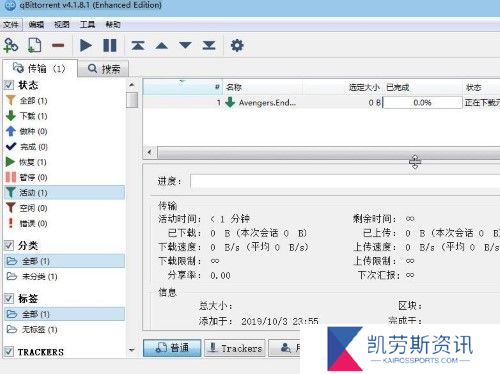Open the 编辑 menu
The height and width of the screenshot is (374, 500).
(x=36, y=25)
